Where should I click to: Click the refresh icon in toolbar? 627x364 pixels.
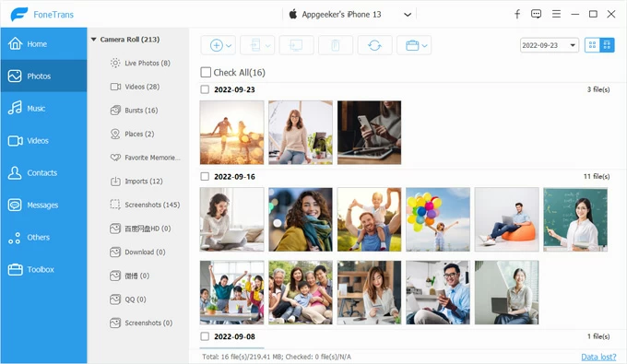(x=374, y=45)
